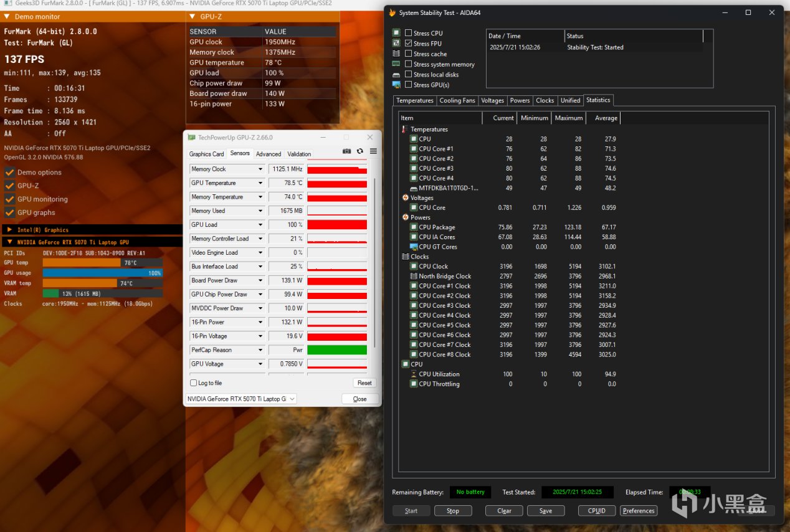The height and width of the screenshot is (532, 790).
Task: Open the PerfCap Reason sensor dropdown
Action: point(260,350)
